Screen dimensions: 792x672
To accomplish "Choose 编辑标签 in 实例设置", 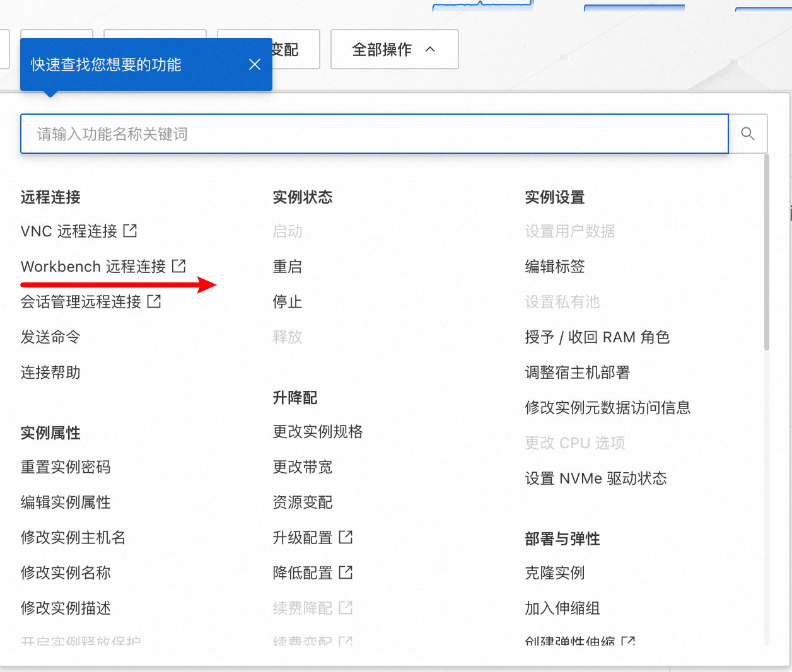I will tap(555, 267).
